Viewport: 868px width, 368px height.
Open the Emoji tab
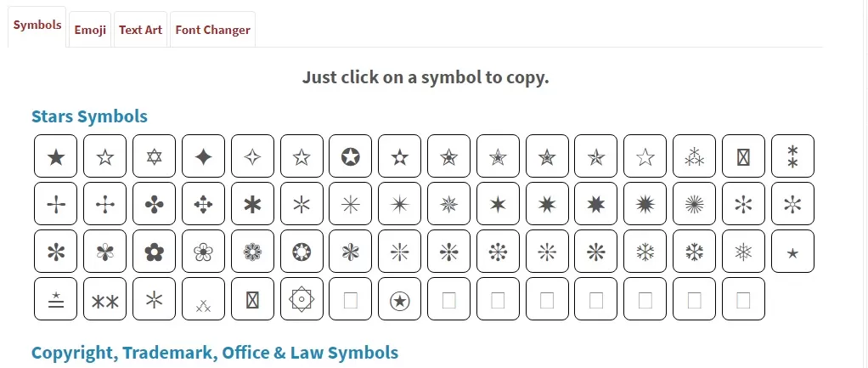point(90,30)
